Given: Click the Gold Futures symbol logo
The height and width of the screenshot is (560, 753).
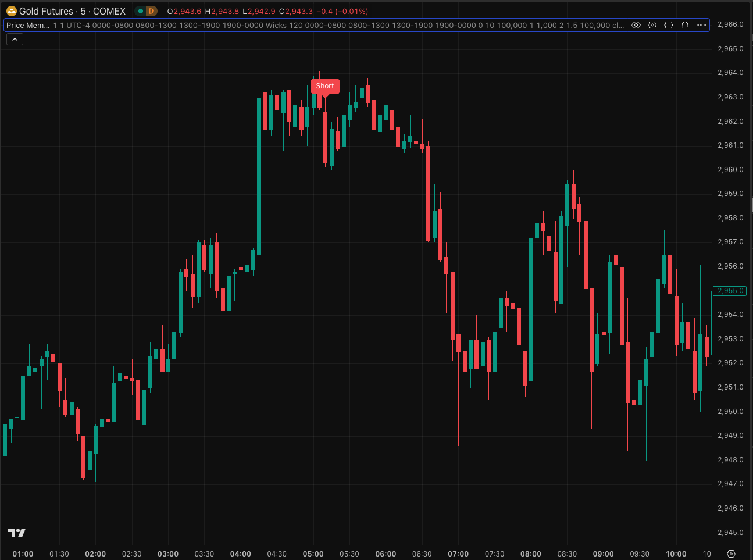Looking at the screenshot, I should click(11, 11).
